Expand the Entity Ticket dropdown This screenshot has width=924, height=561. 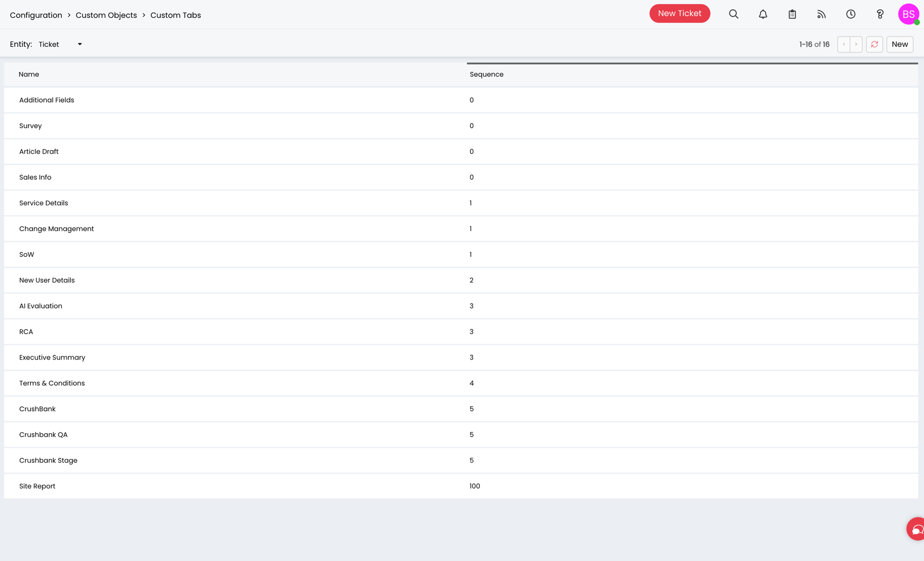click(60, 45)
